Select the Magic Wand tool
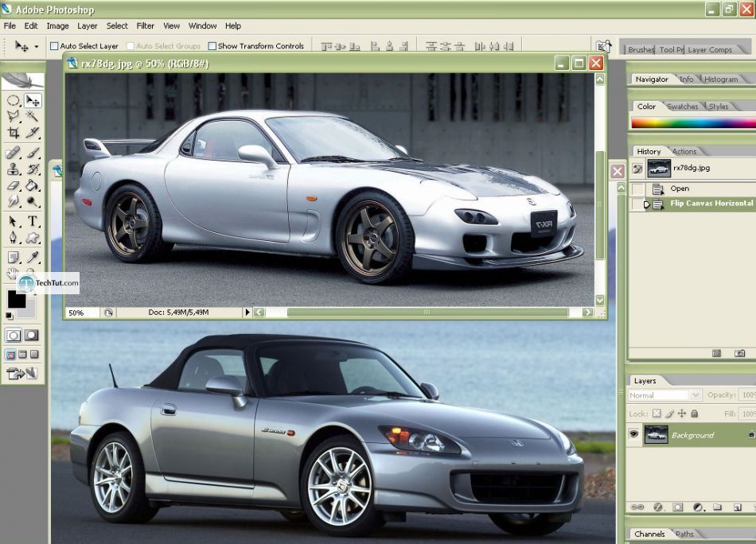 (x=33, y=115)
